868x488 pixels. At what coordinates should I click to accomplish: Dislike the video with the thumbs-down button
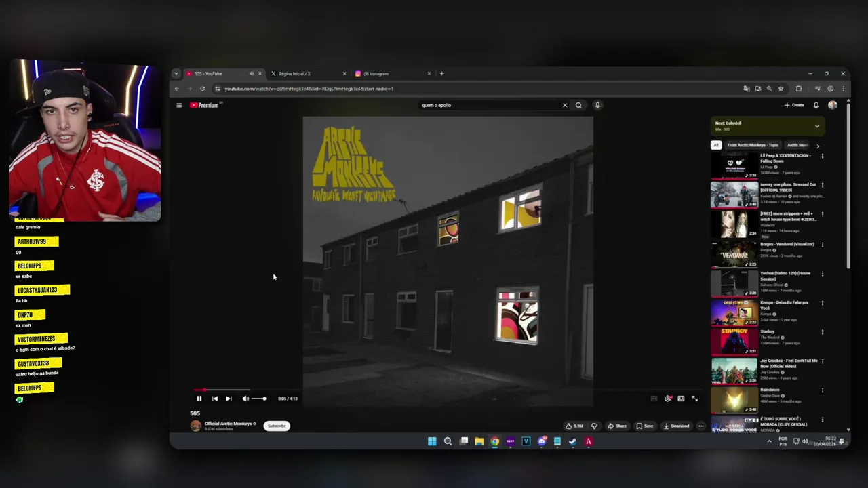[x=594, y=426]
